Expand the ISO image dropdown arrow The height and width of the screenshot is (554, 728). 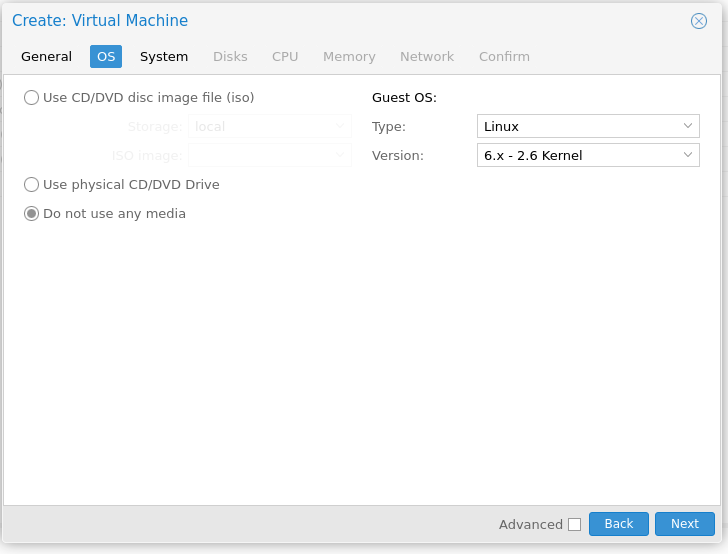[x=340, y=155]
